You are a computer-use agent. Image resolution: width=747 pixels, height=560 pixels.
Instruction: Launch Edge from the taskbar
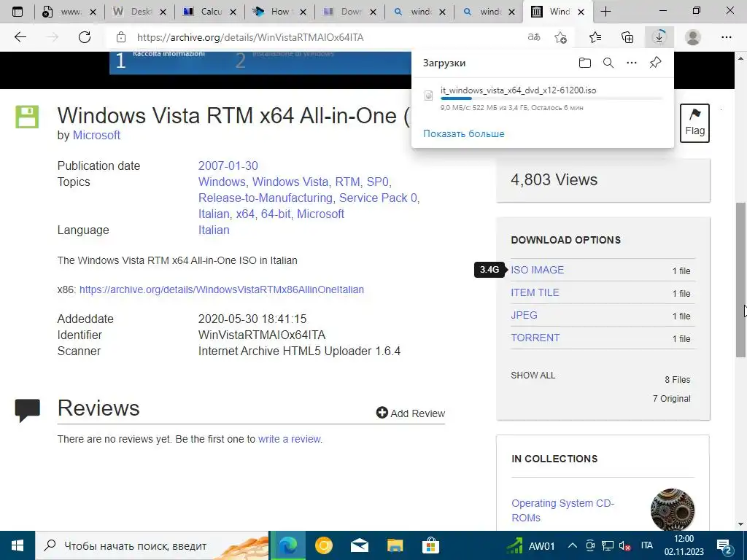point(288,545)
